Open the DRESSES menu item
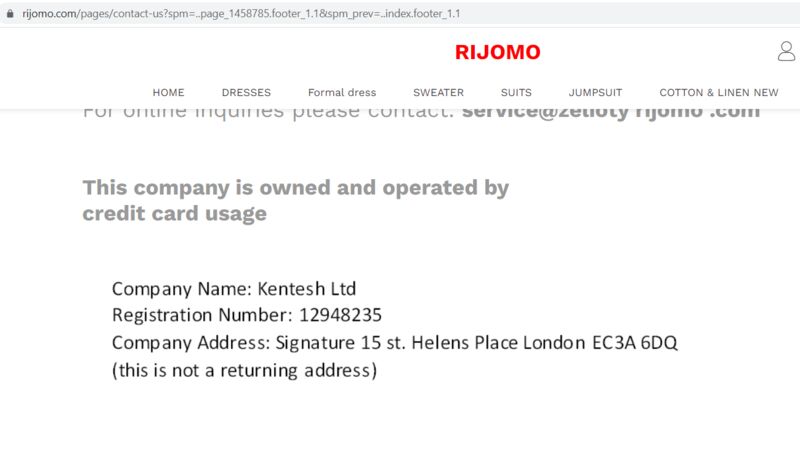Image resolution: width=800 pixels, height=463 pixels. tap(246, 92)
